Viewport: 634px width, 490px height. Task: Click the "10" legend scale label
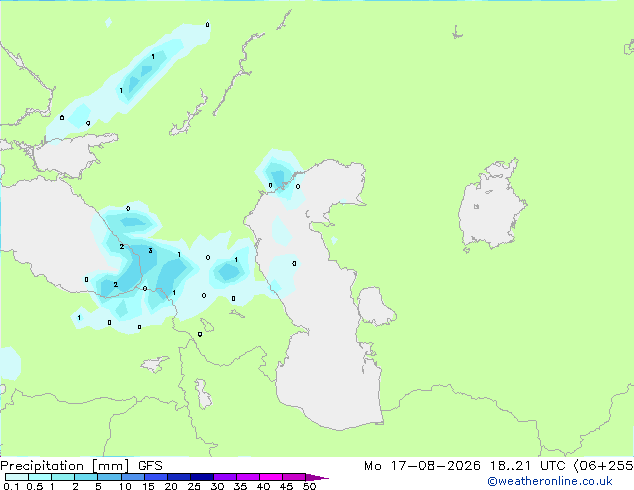coord(125,486)
